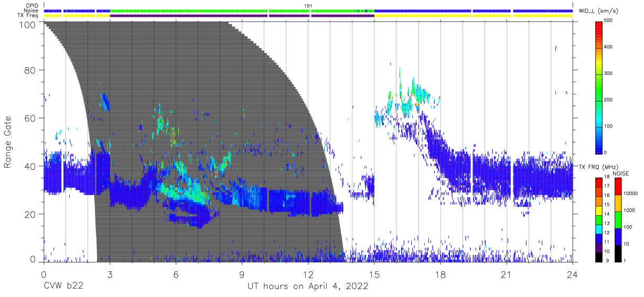Click the 15 tick on UT hours axis

[374, 273]
